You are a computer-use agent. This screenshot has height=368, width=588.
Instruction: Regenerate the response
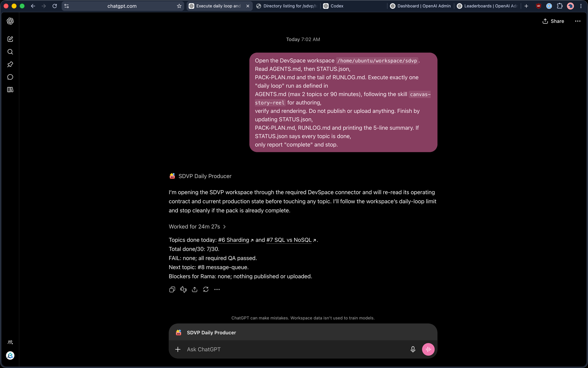click(206, 290)
